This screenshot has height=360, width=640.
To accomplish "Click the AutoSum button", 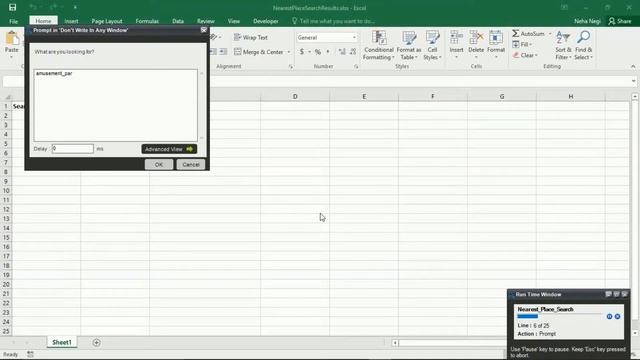I will [x=529, y=33].
